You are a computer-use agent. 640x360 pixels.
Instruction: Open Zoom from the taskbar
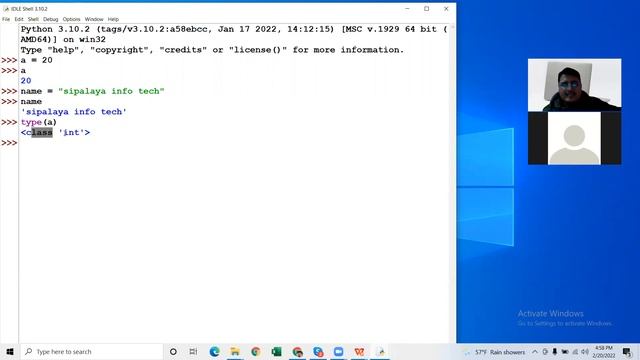(x=338, y=351)
